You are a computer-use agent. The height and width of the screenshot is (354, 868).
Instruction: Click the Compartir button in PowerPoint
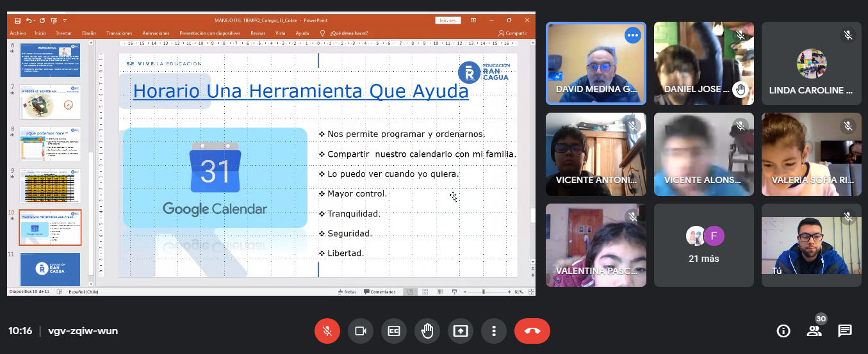pyautogui.click(x=512, y=33)
